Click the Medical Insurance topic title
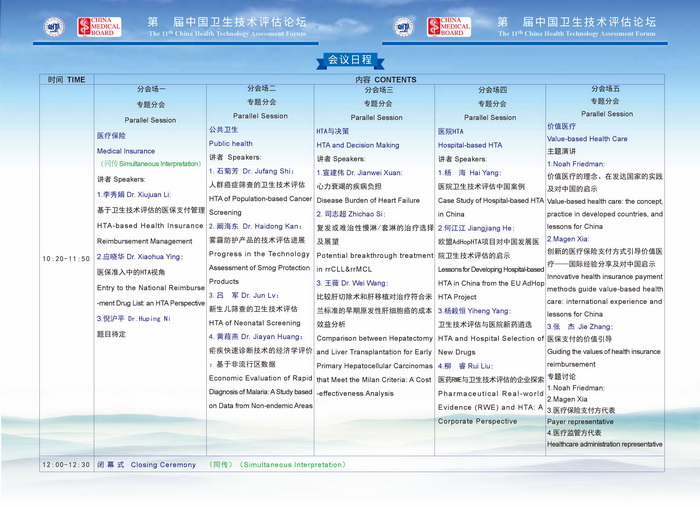 click(x=126, y=151)
